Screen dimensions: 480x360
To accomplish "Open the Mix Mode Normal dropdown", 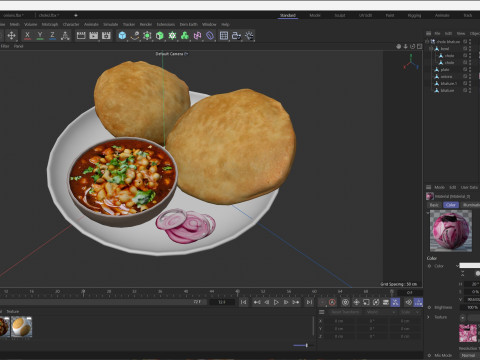I will coord(469,356).
